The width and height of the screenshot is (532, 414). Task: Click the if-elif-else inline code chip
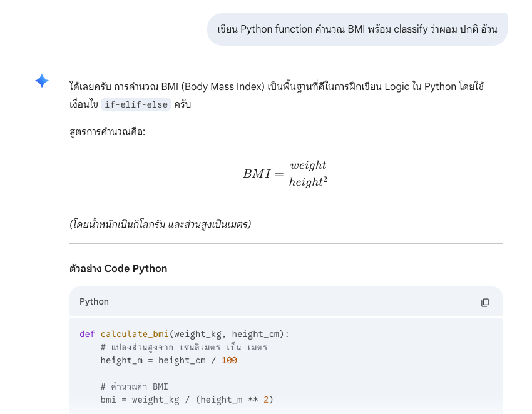136,104
